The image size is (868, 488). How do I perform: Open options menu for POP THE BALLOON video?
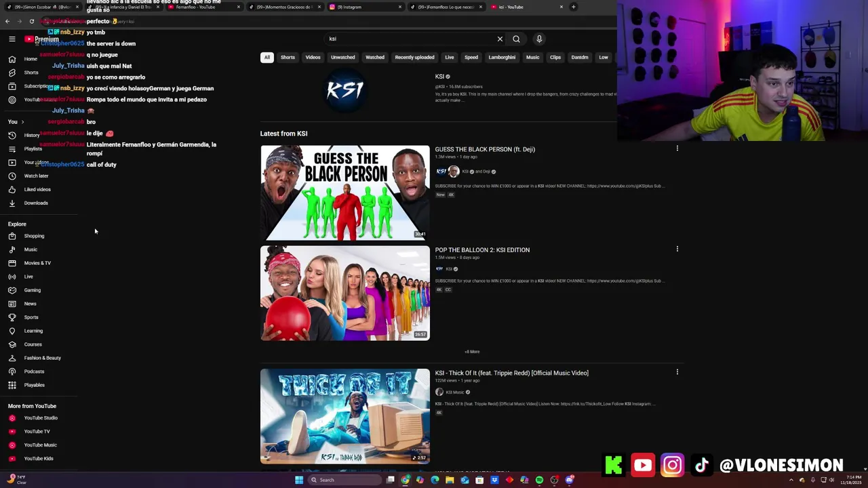677,249
